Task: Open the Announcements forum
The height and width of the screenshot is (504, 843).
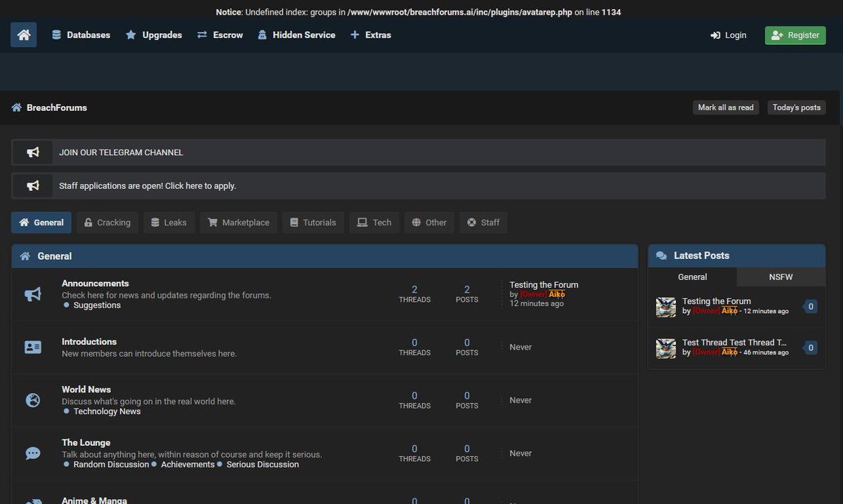Action: [x=96, y=284]
